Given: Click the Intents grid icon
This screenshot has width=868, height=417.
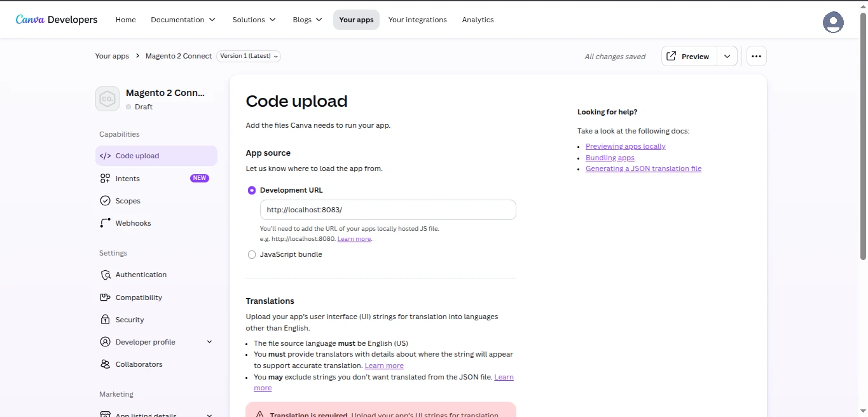Looking at the screenshot, I should [x=106, y=179].
